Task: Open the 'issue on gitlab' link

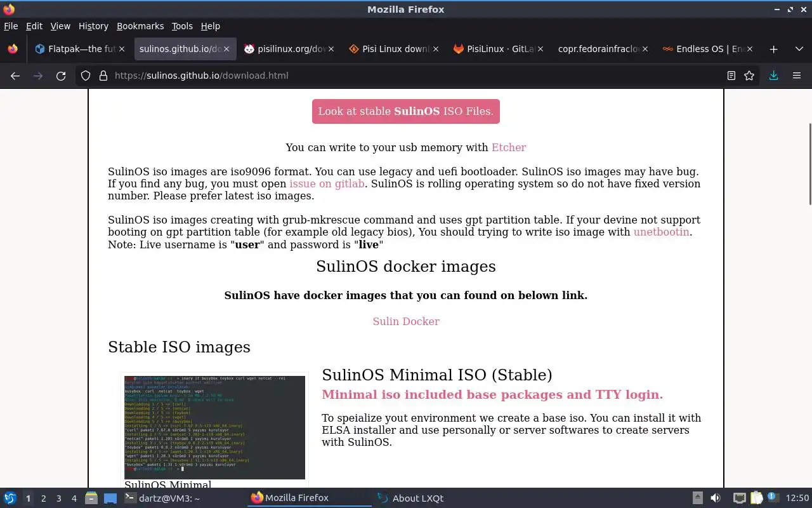Action: 327,184
